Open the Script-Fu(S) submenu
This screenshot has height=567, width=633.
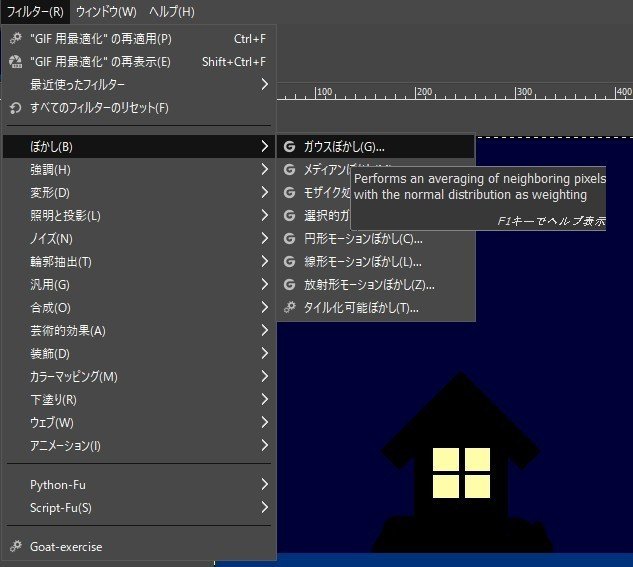[x=139, y=507]
